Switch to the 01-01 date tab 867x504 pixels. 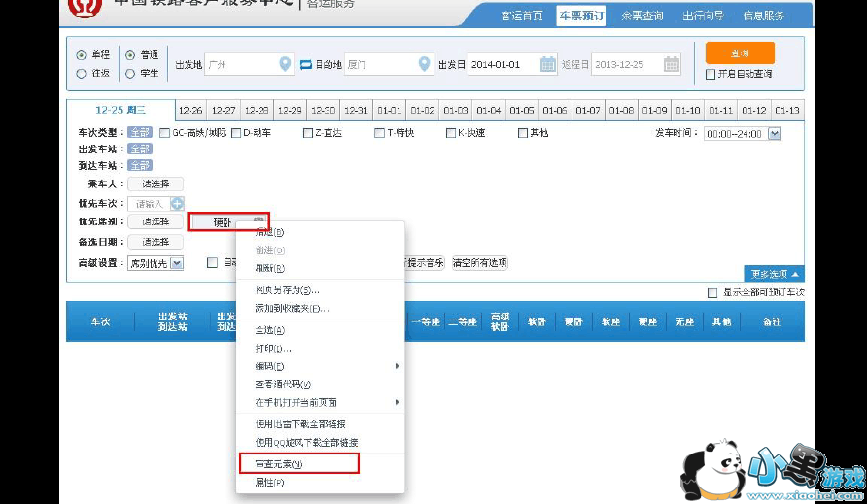389,110
